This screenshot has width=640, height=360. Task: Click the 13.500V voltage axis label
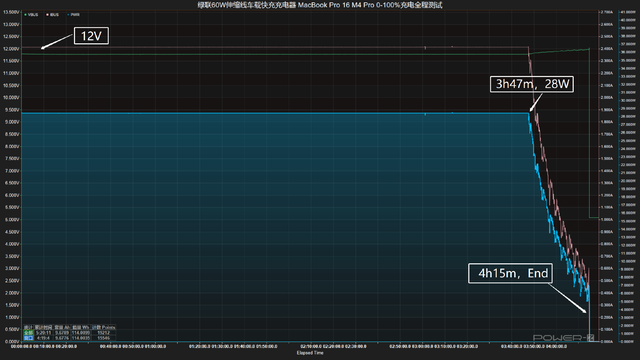11,12
